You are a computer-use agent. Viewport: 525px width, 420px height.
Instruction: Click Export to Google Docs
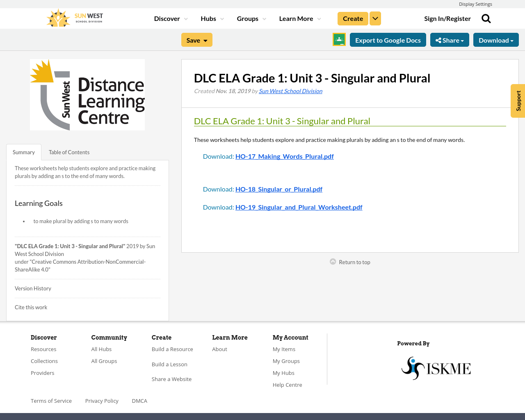[388, 40]
